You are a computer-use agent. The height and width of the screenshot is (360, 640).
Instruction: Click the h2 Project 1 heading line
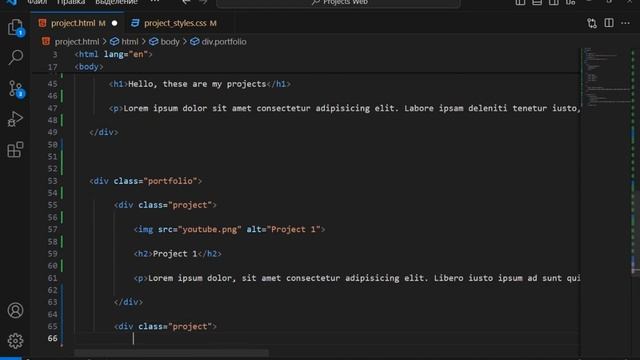(x=178, y=253)
